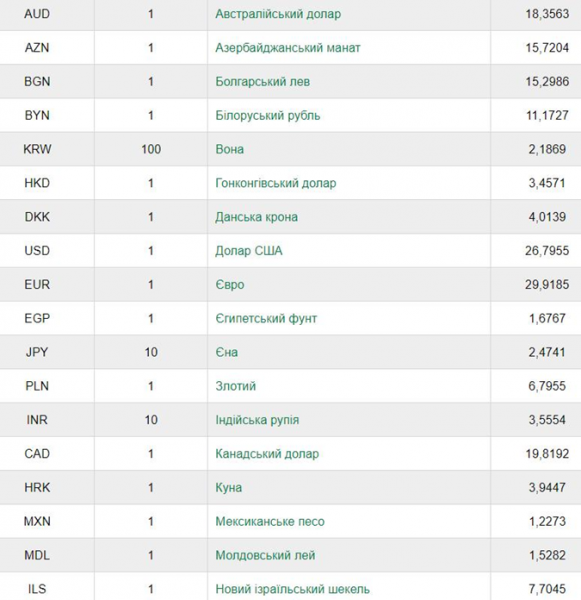Open the Євро currency link
The height and width of the screenshot is (600, 581).
tap(230, 285)
